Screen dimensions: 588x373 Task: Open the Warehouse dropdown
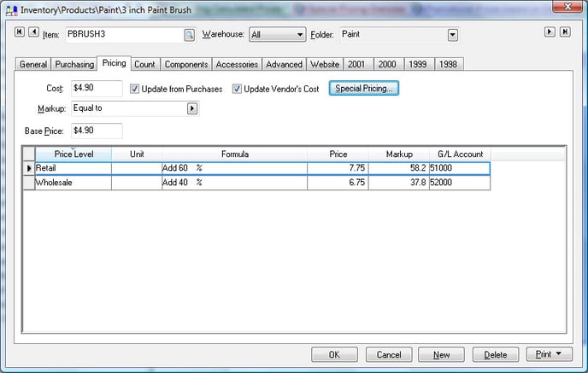tap(278, 35)
